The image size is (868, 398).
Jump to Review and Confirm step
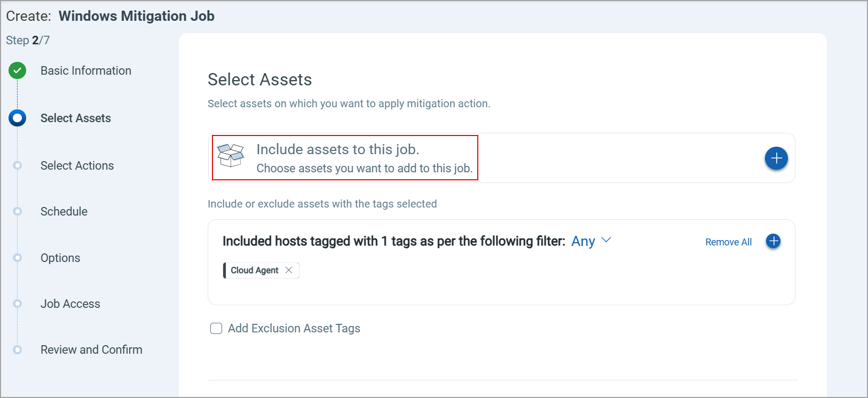point(91,349)
